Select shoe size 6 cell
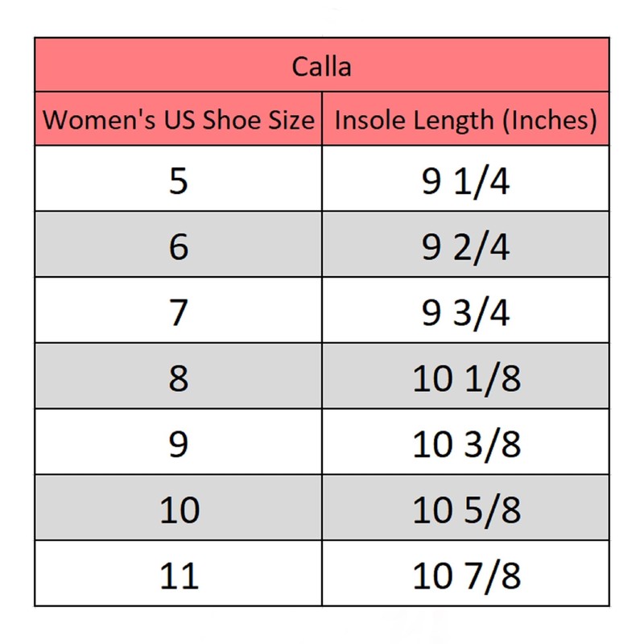 178,248
